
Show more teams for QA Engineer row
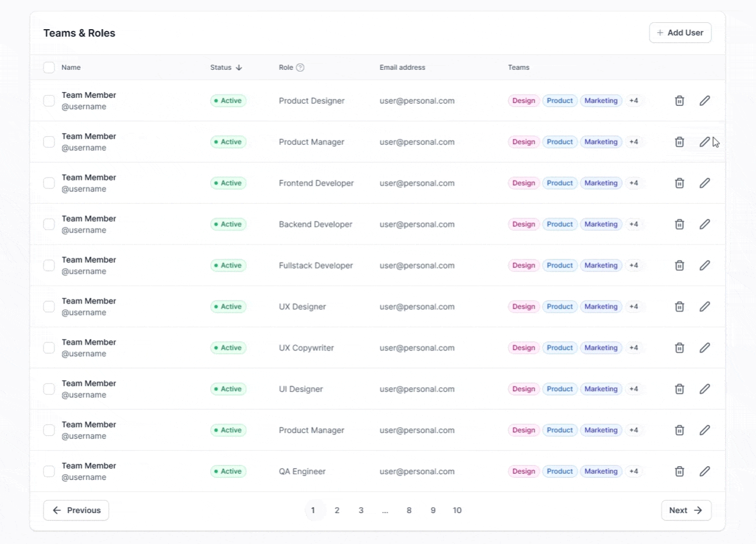coord(633,471)
